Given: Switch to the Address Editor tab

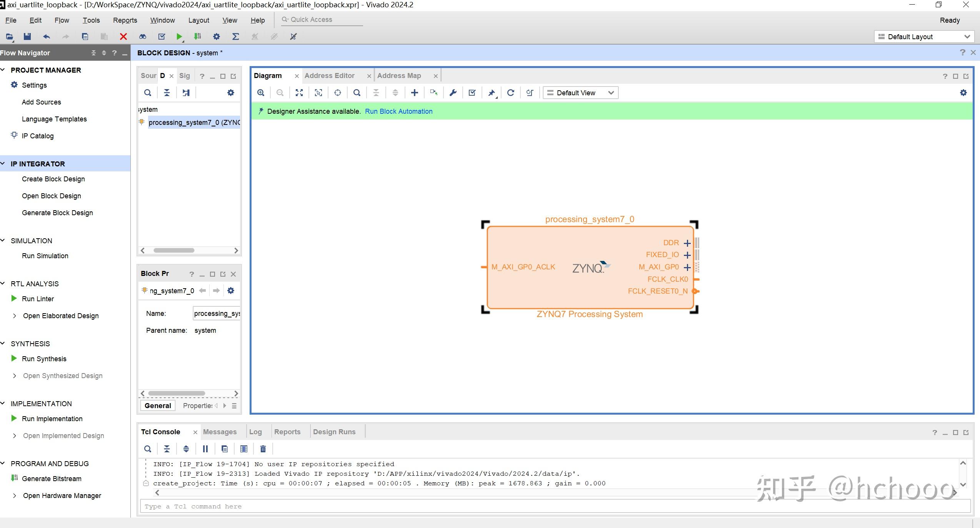Looking at the screenshot, I should click(329, 76).
